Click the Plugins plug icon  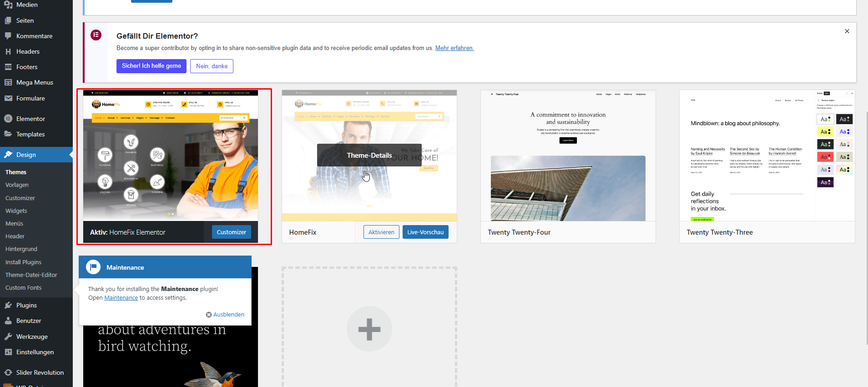(8, 305)
